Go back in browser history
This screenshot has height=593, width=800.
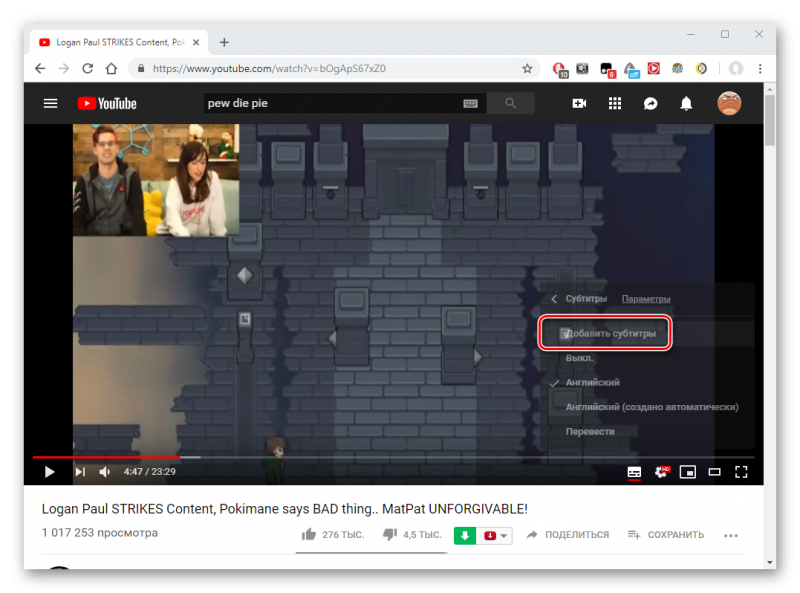tap(40, 68)
